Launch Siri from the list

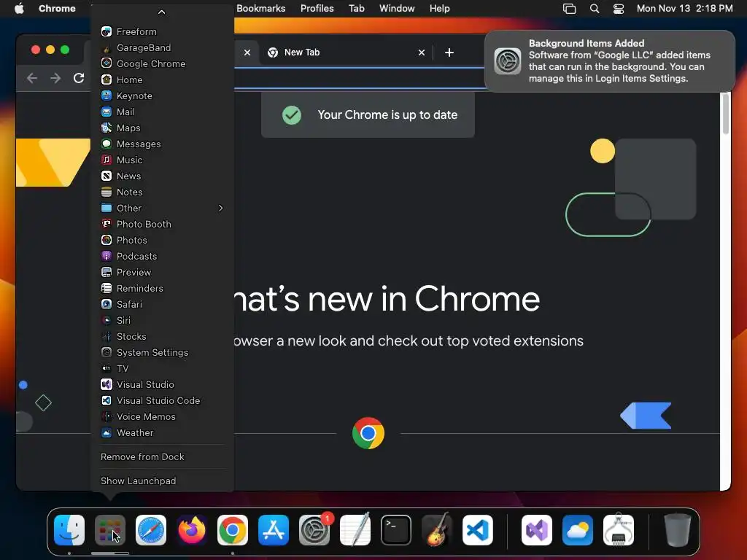tap(162, 321)
